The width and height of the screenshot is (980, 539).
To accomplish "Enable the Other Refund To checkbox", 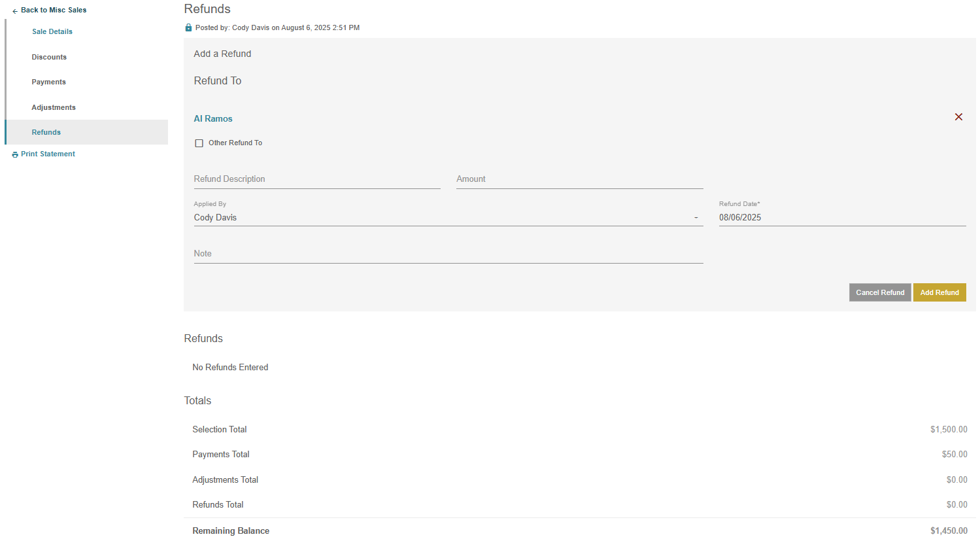I will point(199,143).
